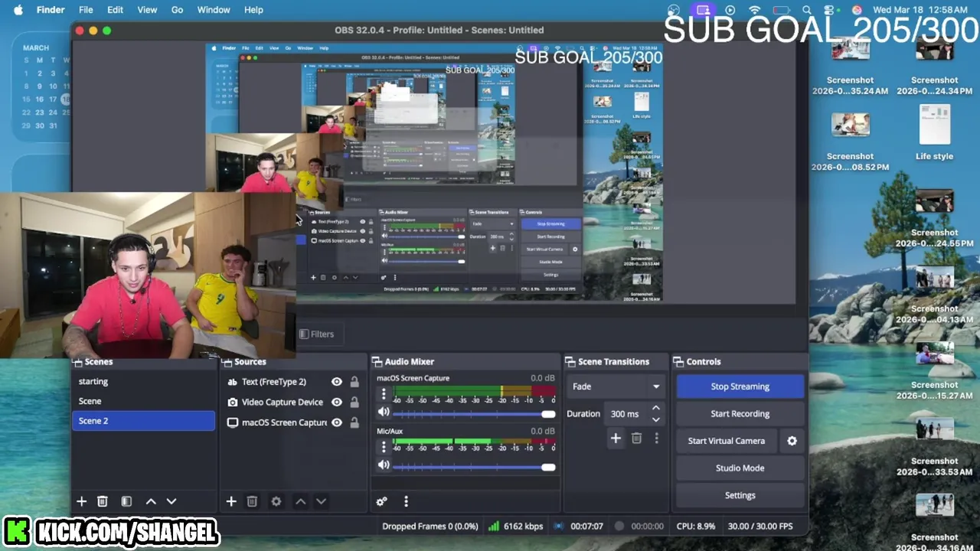The height and width of the screenshot is (551, 980).
Task: Open transition properties three-dot menu
Action: point(656,438)
